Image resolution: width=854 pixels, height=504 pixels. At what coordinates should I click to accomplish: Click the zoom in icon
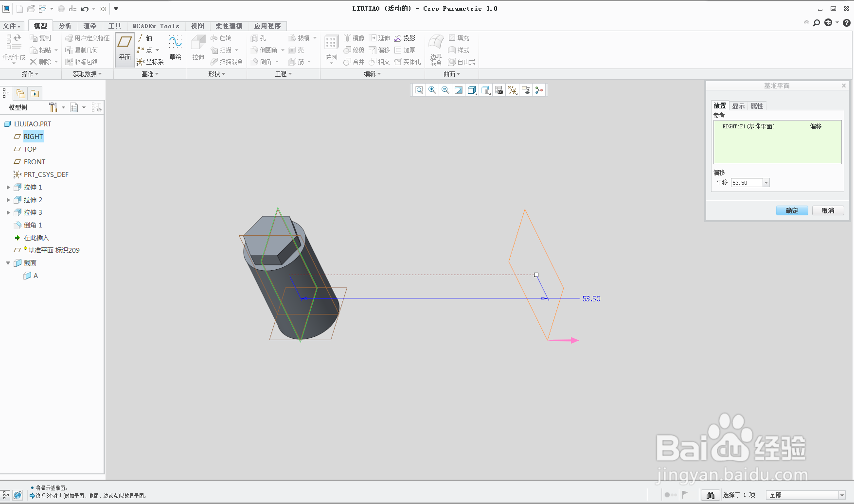[432, 90]
